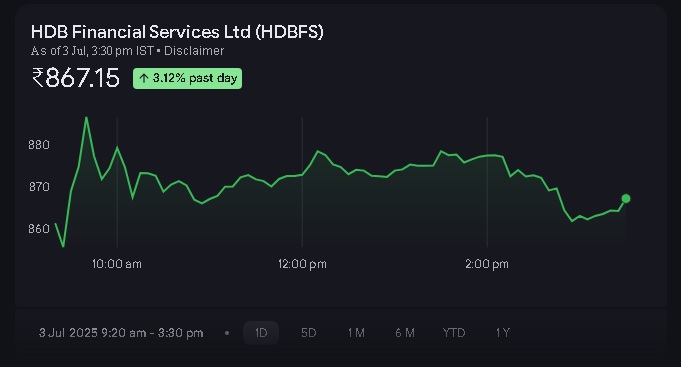Click the 12:00 pm axis label
This screenshot has width=681, height=367.
302,264
